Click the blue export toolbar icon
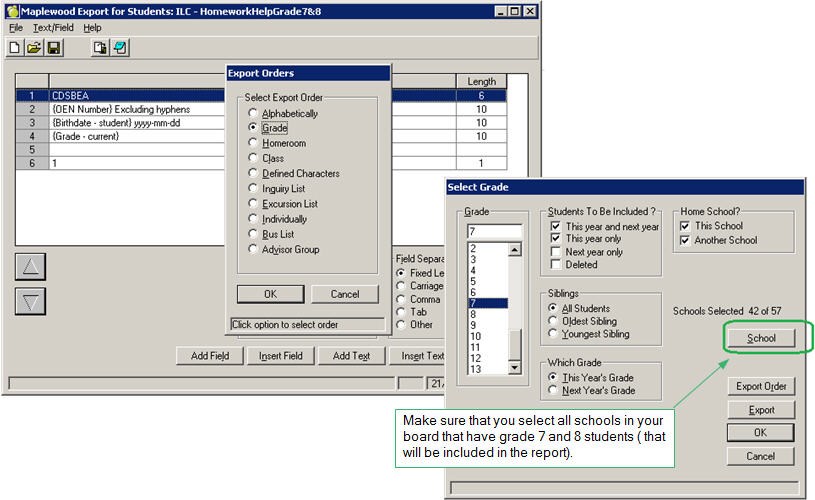This screenshot has width=815, height=500. 120,47
